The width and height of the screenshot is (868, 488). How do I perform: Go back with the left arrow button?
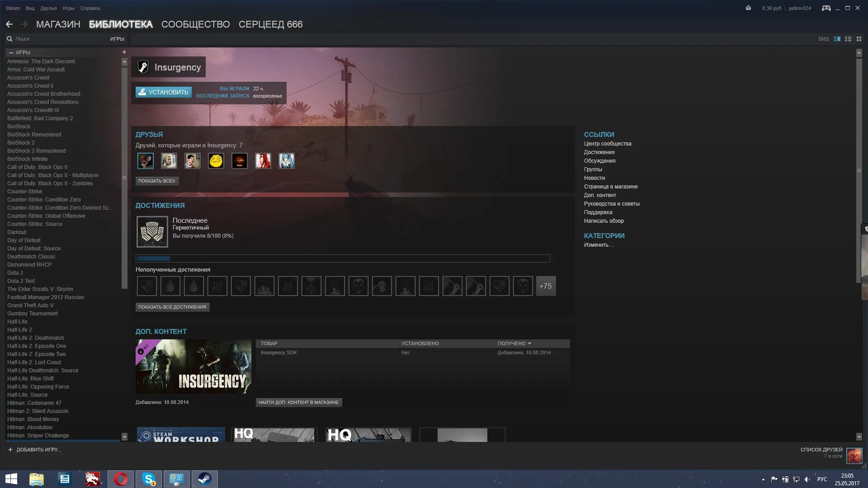[9, 24]
